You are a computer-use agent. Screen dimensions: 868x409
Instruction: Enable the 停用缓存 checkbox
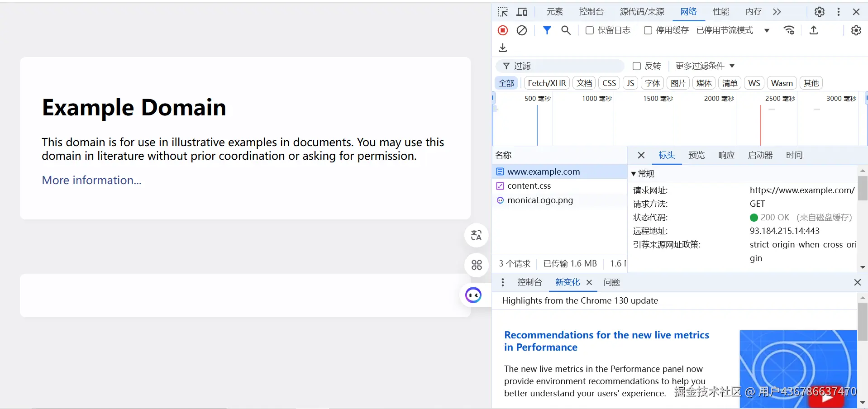(x=648, y=30)
